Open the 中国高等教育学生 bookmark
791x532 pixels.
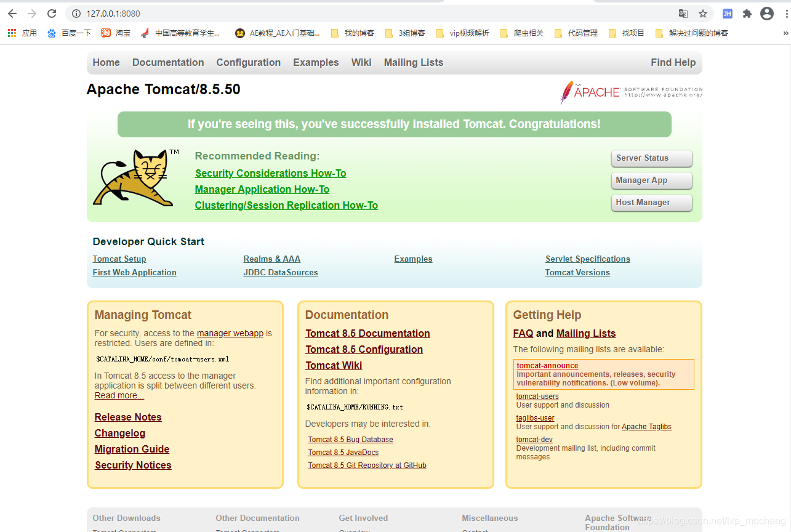pos(180,33)
